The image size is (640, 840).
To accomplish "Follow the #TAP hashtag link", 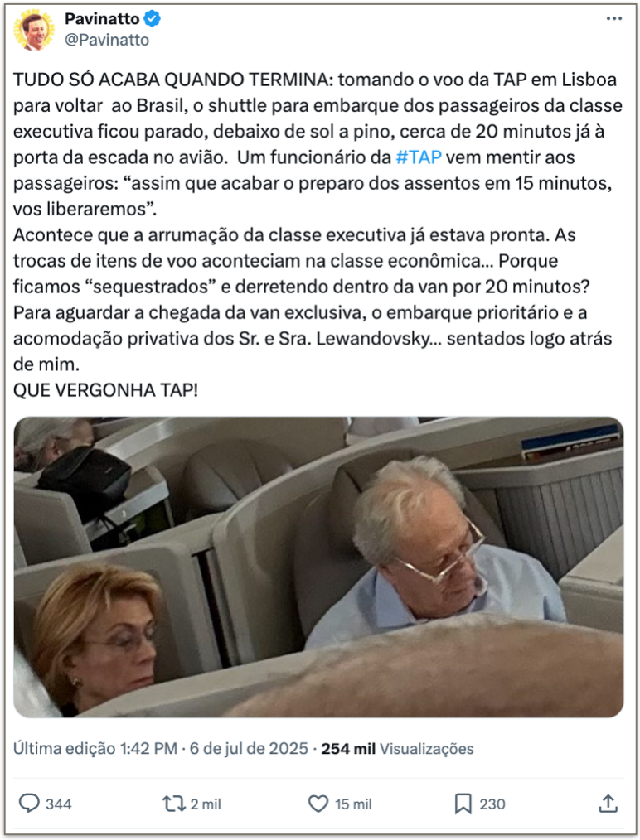I will [x=419, y=157].
